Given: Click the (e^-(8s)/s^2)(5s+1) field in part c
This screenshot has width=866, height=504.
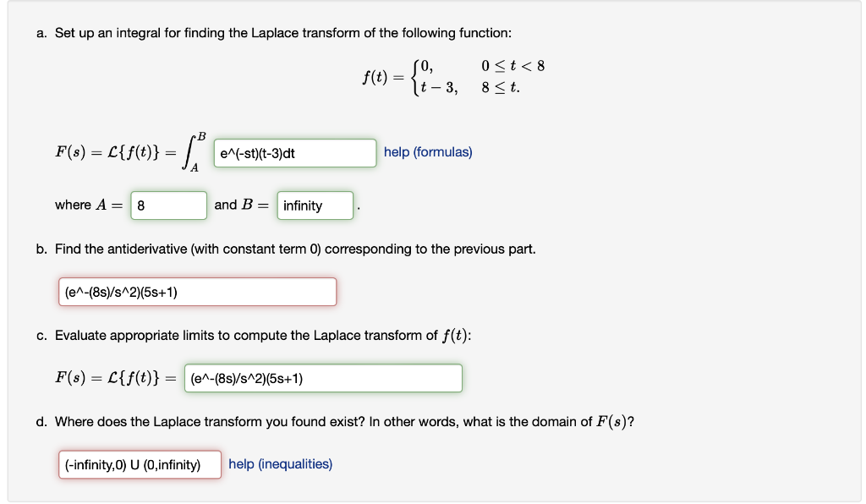Looking at the screenshot, I should (x=324, y=378).
